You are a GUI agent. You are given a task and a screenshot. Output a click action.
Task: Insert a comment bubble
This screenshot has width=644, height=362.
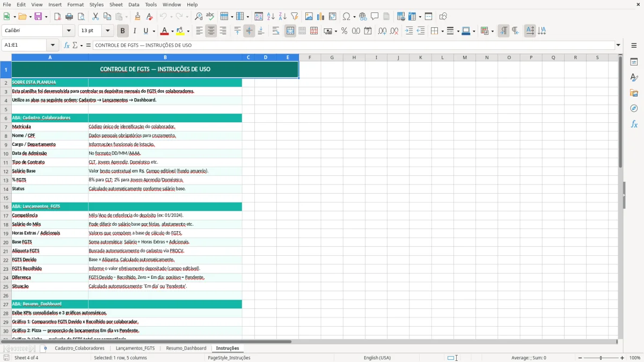(375, 17)
